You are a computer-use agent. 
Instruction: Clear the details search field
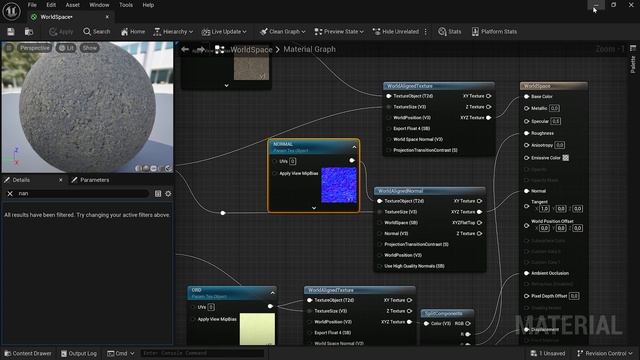click(x=10, y=193)
